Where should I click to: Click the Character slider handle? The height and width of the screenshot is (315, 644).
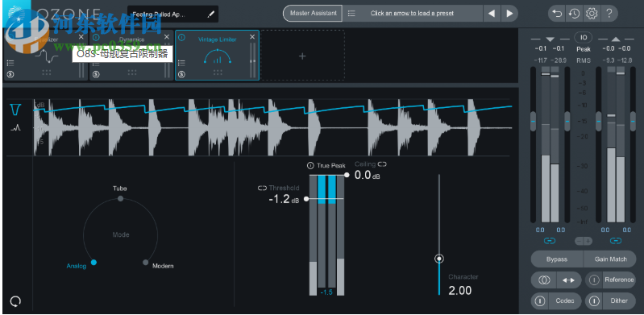[x=439, y=259]
